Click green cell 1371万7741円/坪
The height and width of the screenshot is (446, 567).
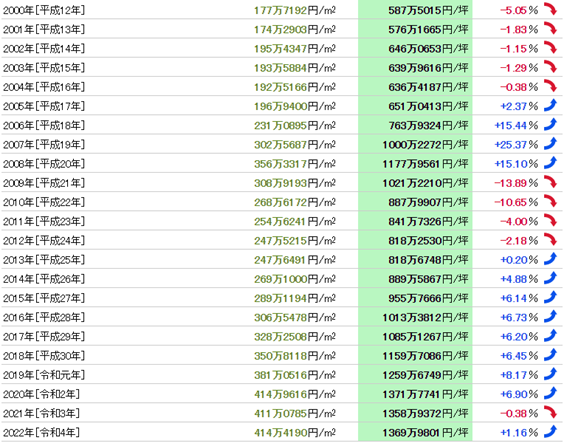click(415, 394)
